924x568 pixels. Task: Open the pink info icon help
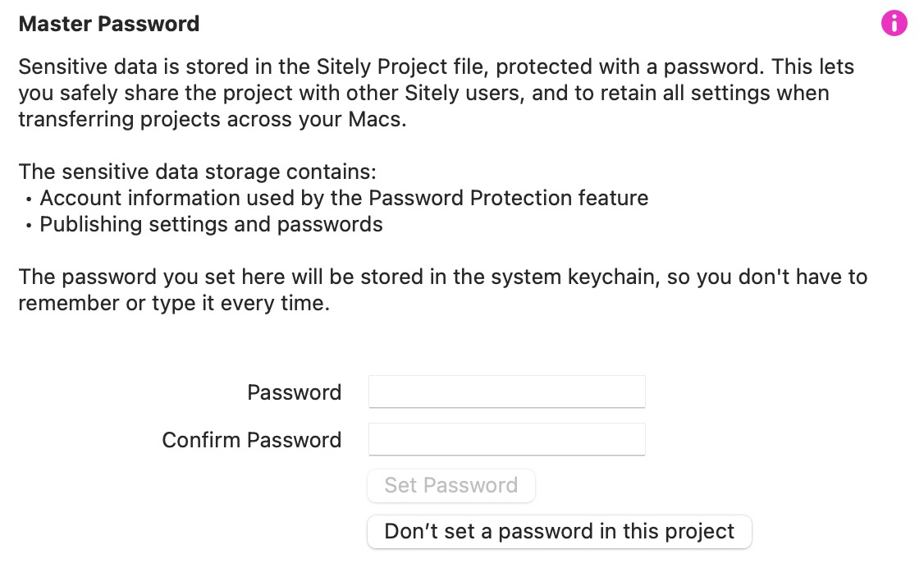tap(894, 24)
